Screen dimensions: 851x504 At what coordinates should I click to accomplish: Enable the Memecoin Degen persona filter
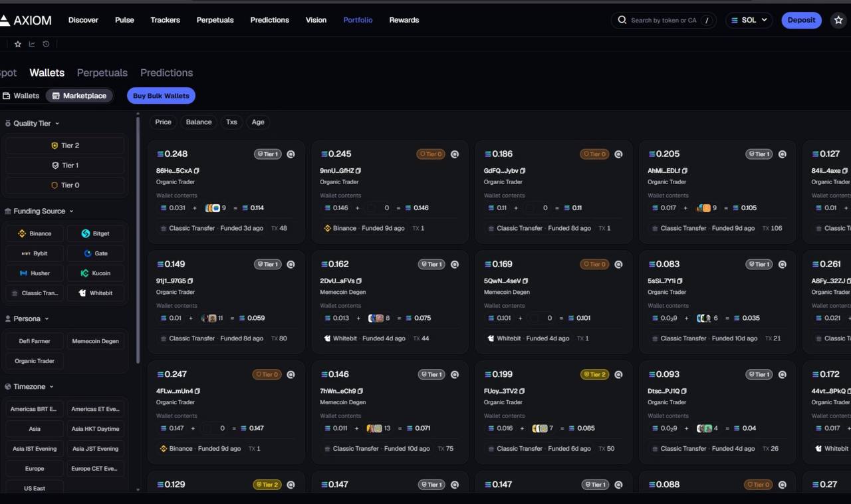pyautogui.click(x=96, y=341)
